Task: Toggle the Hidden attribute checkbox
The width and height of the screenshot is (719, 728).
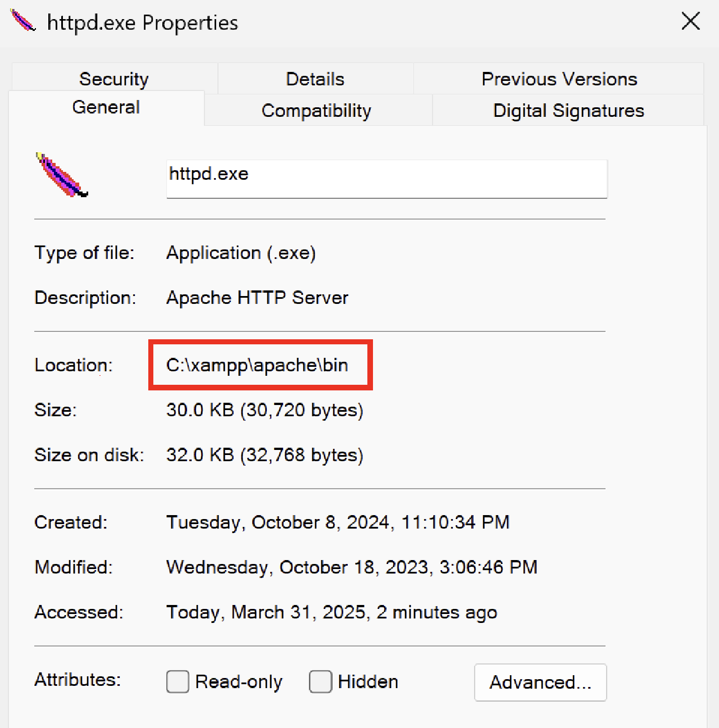Action: coord(321,682)
